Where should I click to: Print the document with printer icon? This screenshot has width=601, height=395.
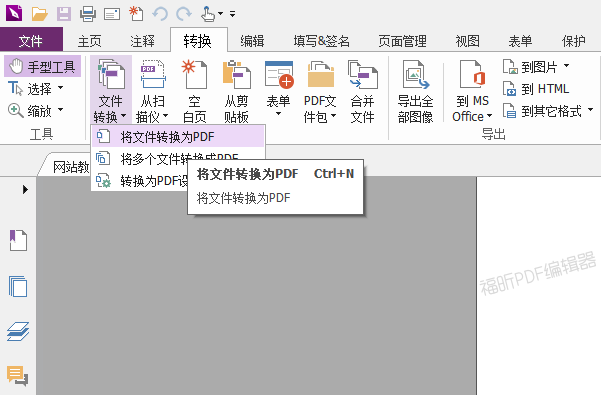click(x=88, y=14)
